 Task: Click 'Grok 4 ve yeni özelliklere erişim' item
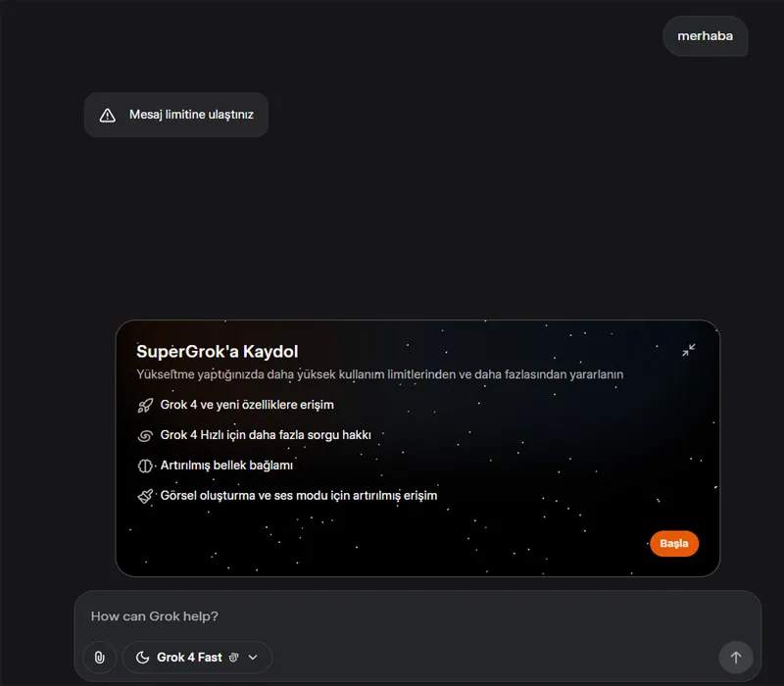(x=247, y=405)
